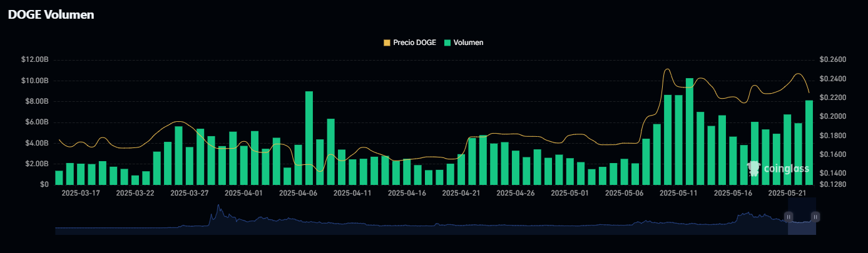Screen dimensions: 868x253
Task: Toggle the Volumen legend series
Action: [464, 42]
